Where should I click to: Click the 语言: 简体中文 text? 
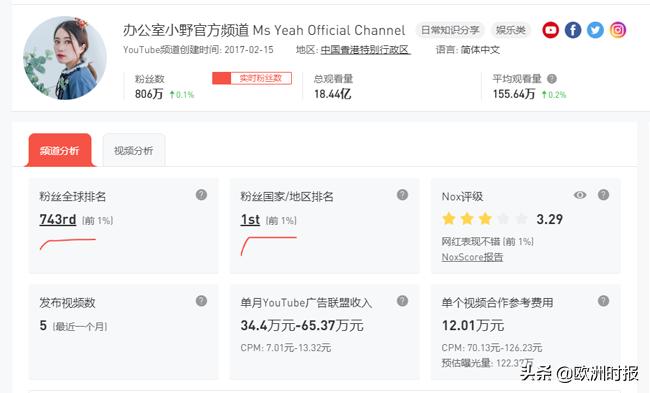pos(468,50)
